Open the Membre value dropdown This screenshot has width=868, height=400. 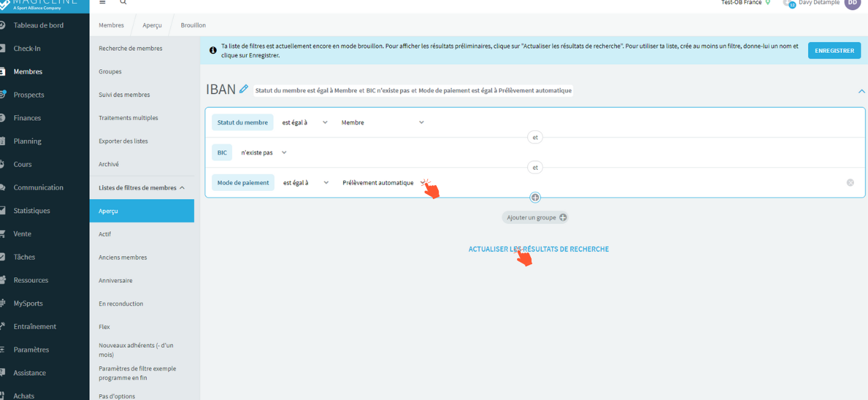pyautogui.click(x=382, y=123)
